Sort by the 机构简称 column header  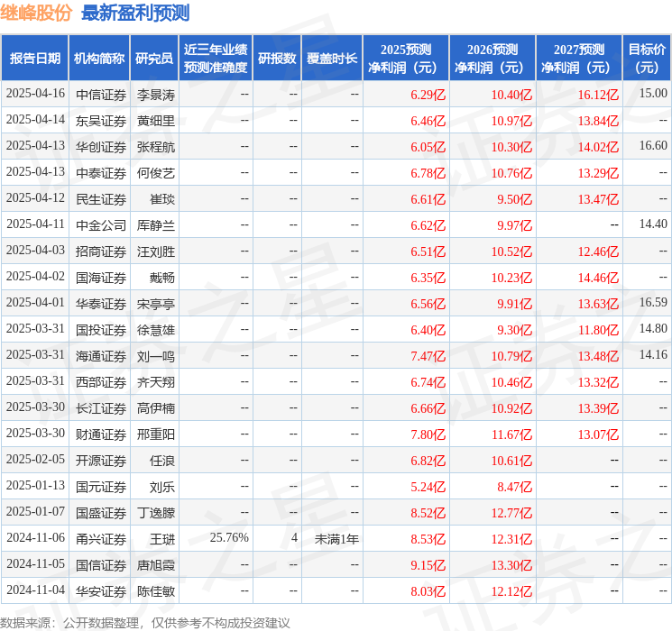(x=99, y=58)
